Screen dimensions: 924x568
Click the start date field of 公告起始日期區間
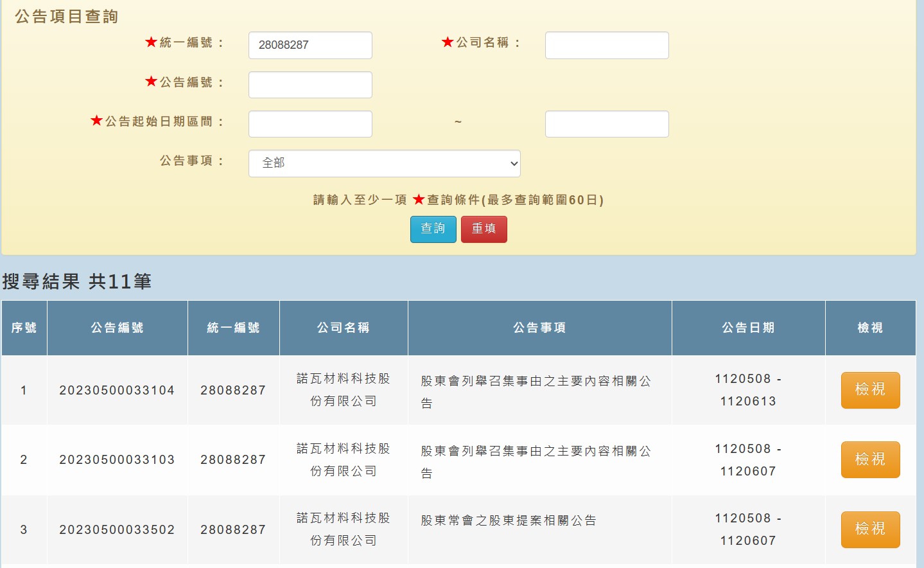(310, 124)
